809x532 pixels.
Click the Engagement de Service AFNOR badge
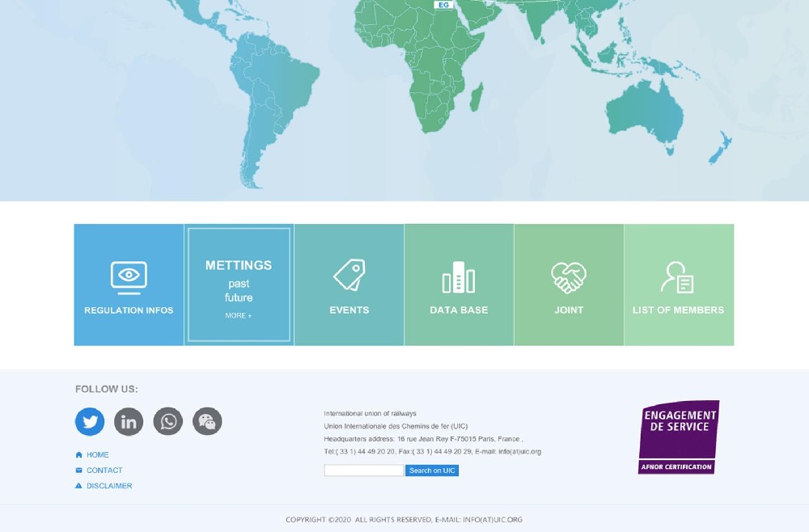[678, 437]
